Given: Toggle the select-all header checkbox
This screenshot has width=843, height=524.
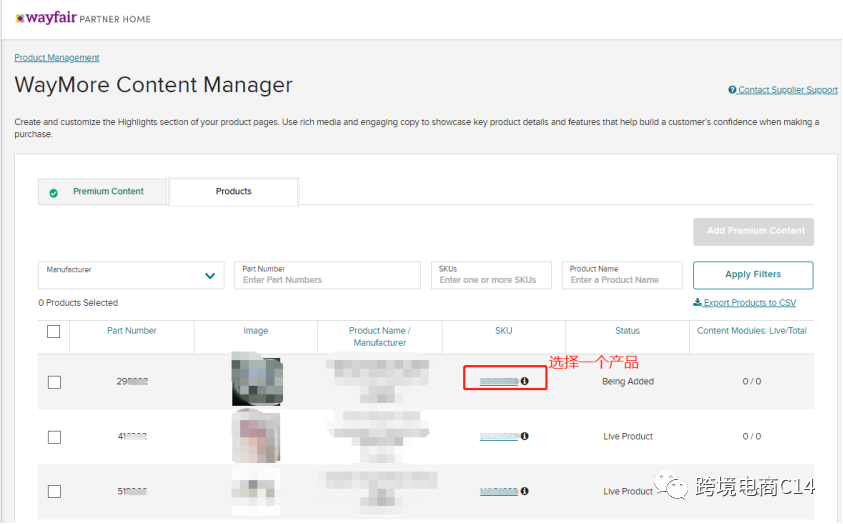Looking at the screenshot, I should (x=54, y=332).
